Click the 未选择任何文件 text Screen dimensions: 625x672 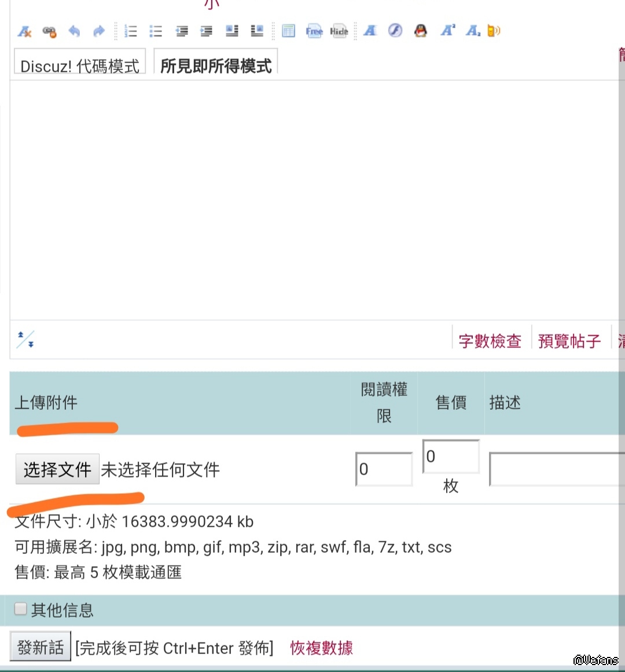[160, 470]
